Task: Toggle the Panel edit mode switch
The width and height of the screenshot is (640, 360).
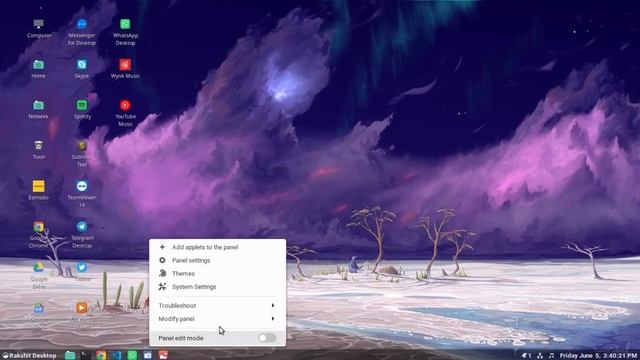Action: (267, 338)
